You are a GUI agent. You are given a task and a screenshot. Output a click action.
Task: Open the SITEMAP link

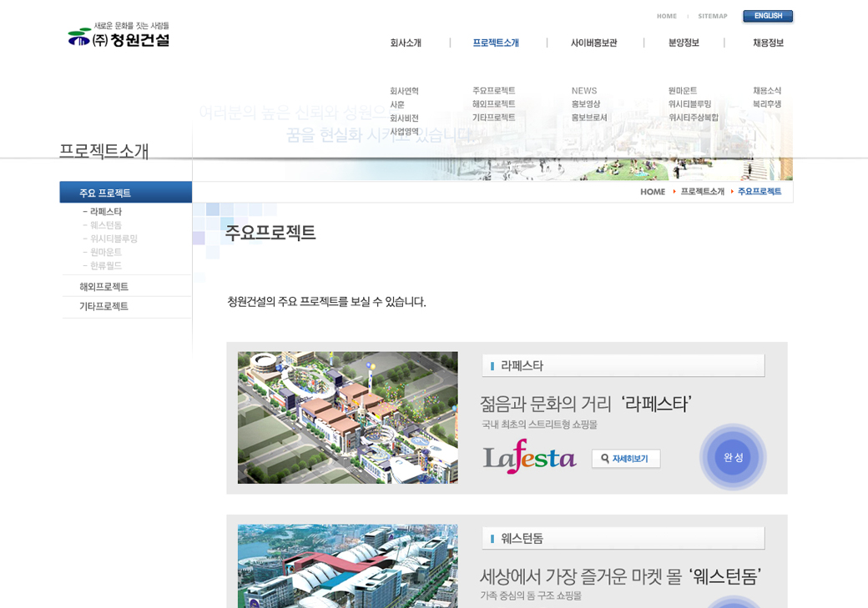point(712,16)
